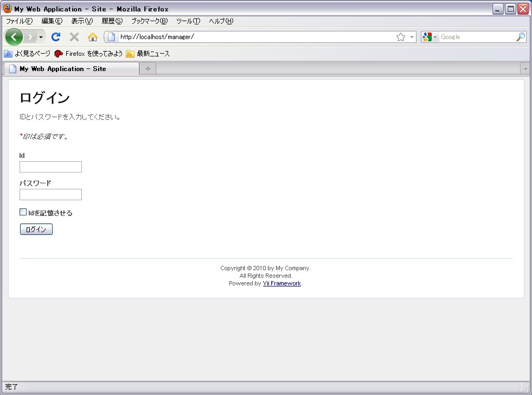This screenshot has height=395, width=532.
Task: Open the 最新ニュース feed bookmark
Action: pos(148,54)
